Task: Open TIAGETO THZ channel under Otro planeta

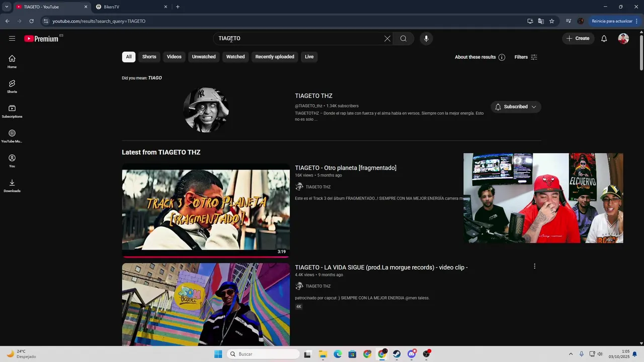Action: pos(318,187)
